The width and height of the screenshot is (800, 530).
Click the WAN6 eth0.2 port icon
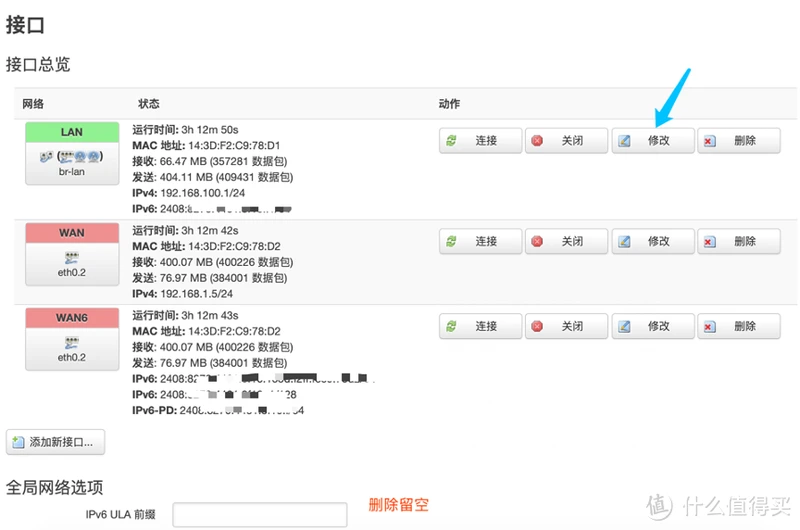[x=71, y=342]
